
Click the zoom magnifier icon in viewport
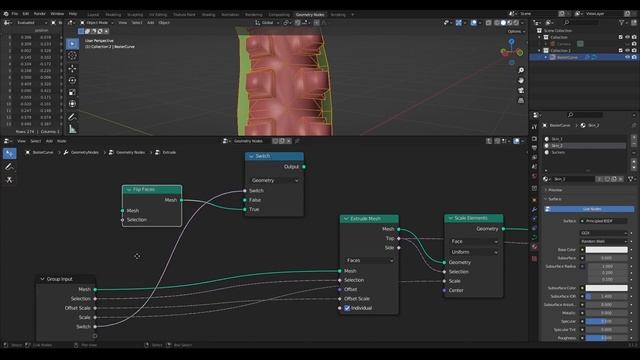(521, 71)
